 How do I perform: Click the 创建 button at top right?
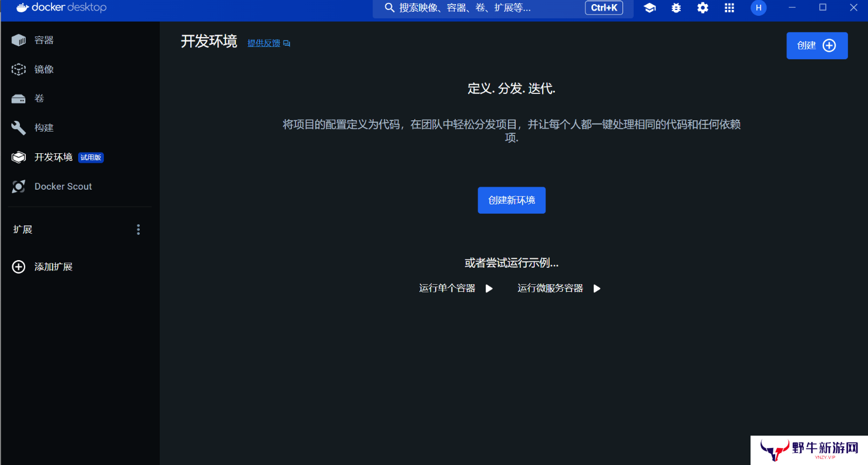(817, 45)
